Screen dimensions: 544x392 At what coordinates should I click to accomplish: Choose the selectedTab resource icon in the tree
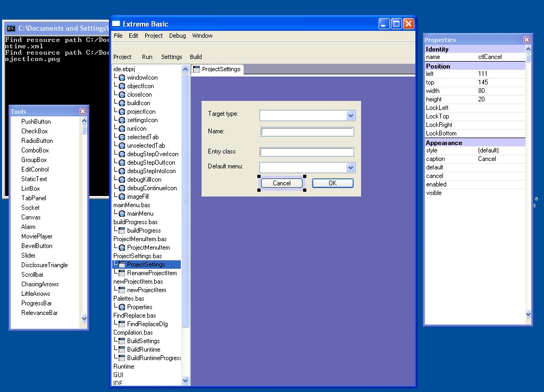click(122, 137)
